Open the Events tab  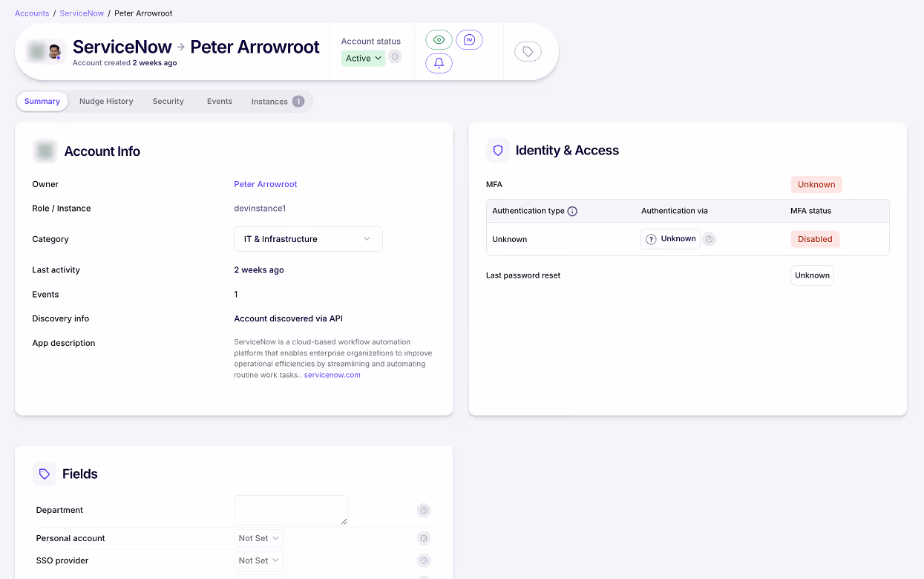(x=220, y=102)
